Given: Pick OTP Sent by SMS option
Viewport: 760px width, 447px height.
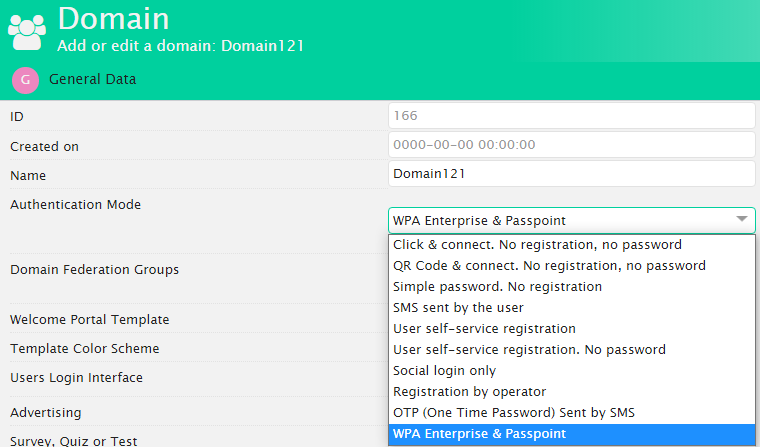Looking at the screenshot, I should tap(513, 413).
